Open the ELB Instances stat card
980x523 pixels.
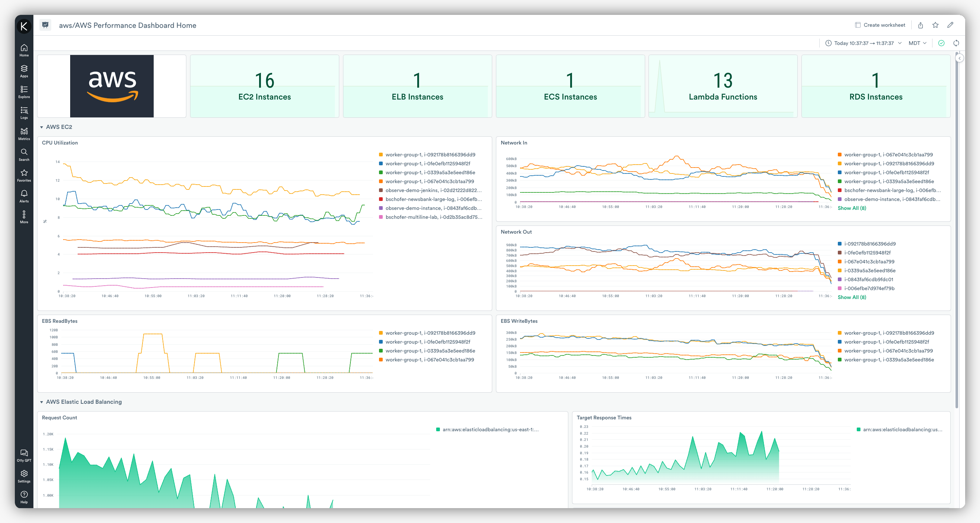pos(417,86)
